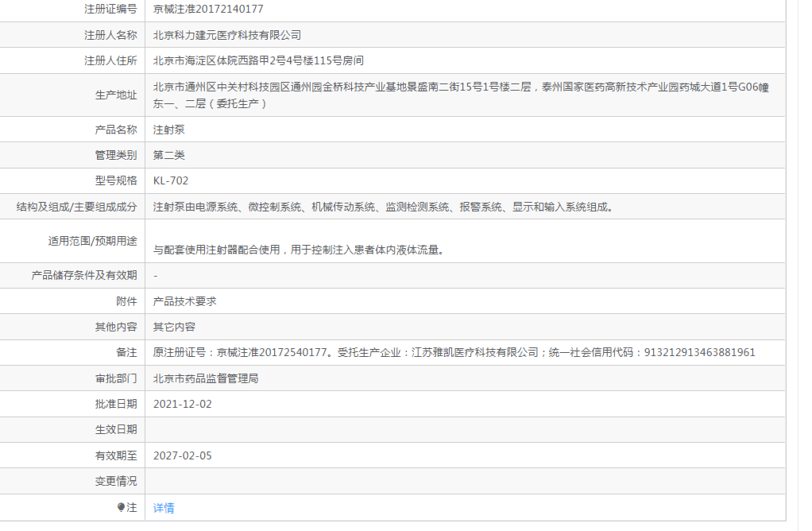812x531 pixels.
Task: Select the 其它内容 value cell text
Action: pyautogui.click(x=175, y=327)
